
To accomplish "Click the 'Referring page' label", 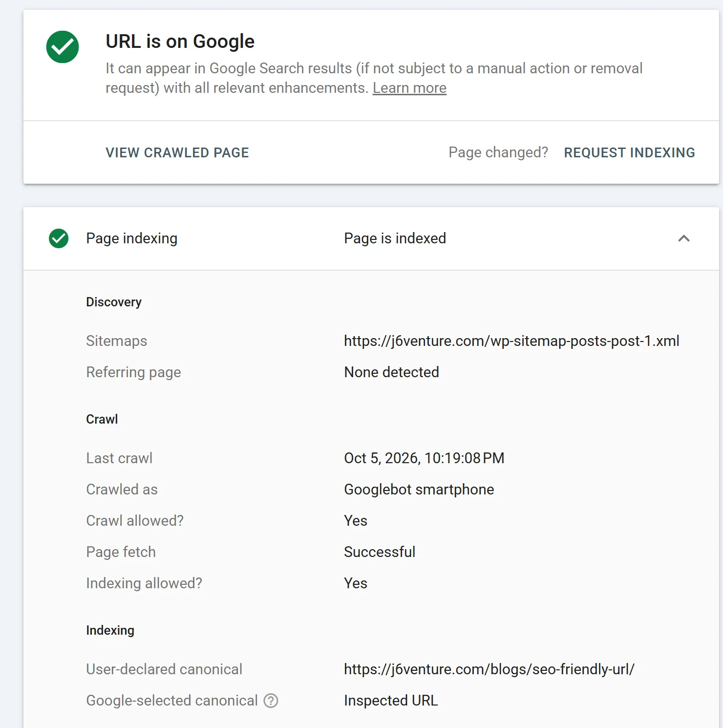I will [x=133, y=372].
